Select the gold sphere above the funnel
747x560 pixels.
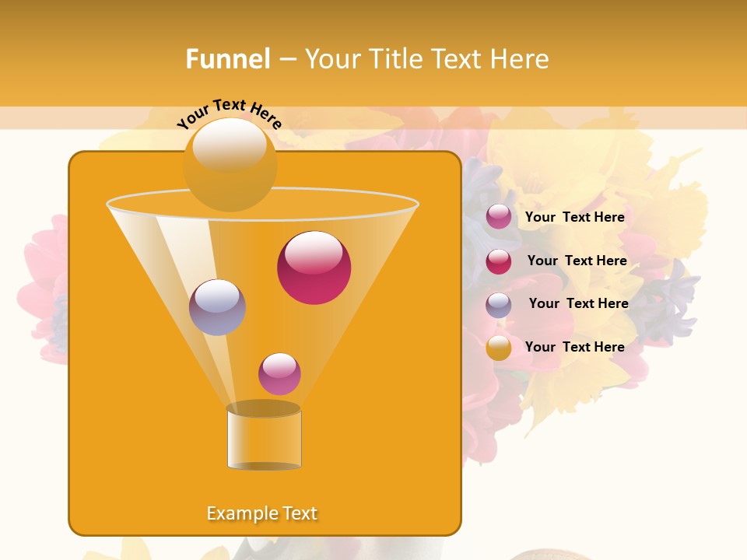pos(230,166)
